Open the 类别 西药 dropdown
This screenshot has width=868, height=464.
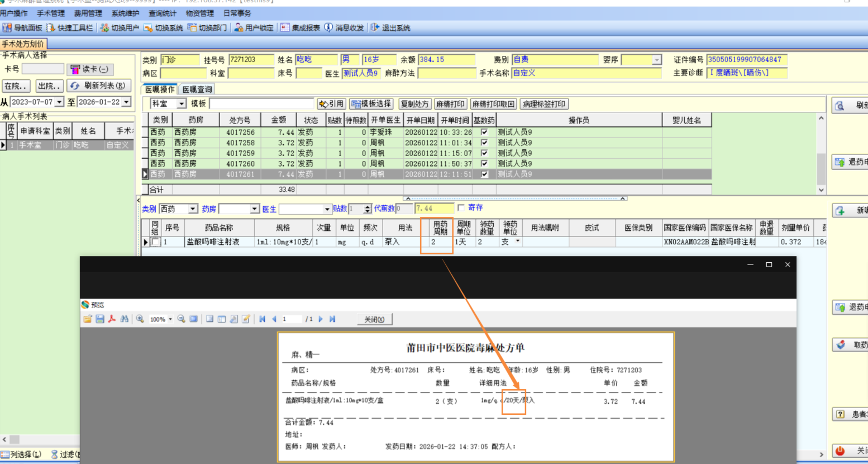pyautogui.click(x=193, y=209)
